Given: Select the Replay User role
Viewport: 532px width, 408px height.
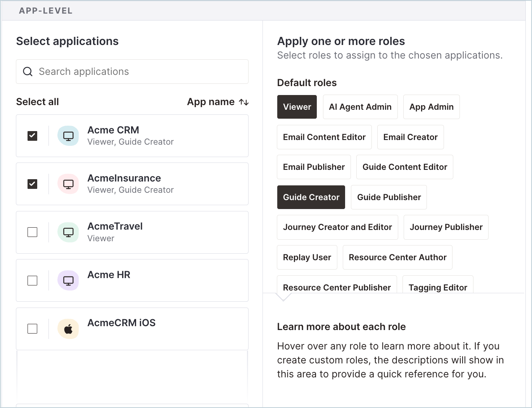Looking at the screenshot, I should pyautogui.click(x=307, y=257).
